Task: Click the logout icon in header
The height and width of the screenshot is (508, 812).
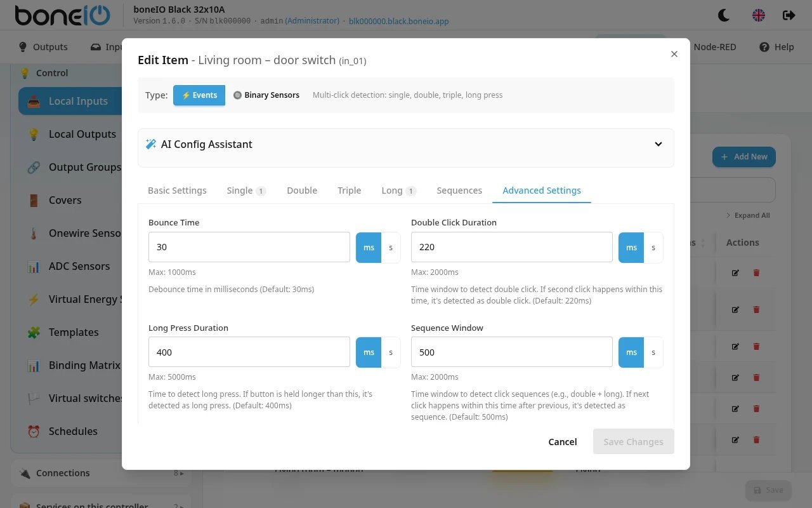Action: point(789,15)
